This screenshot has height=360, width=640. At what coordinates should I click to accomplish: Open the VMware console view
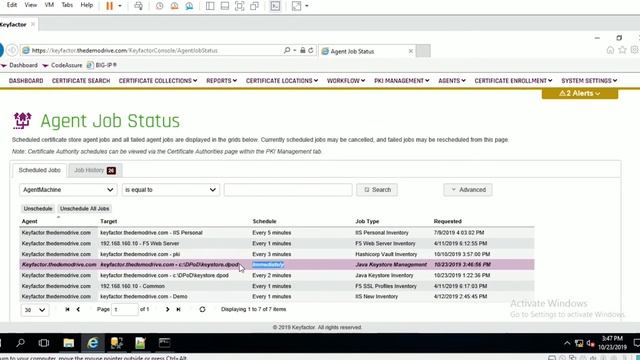(276, 6)
